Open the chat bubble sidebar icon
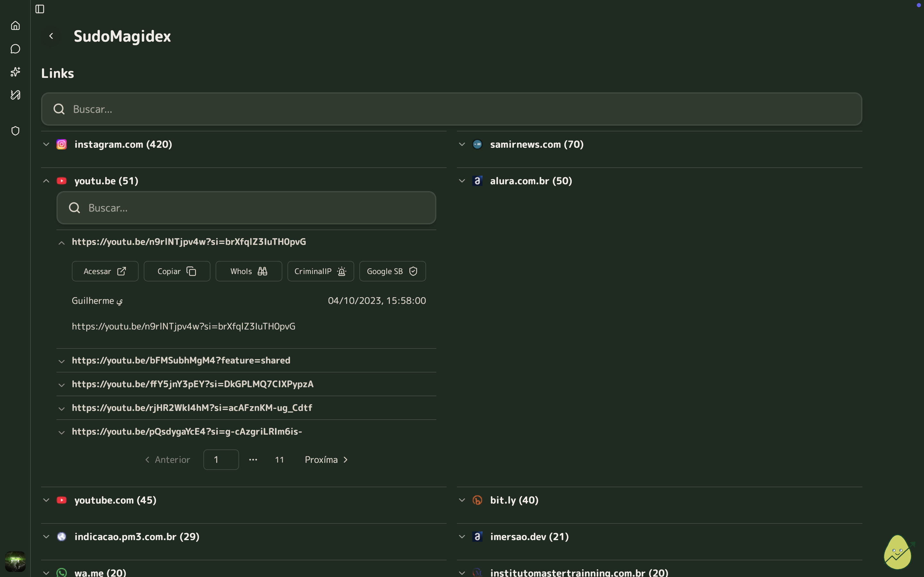 click(15, 49)
